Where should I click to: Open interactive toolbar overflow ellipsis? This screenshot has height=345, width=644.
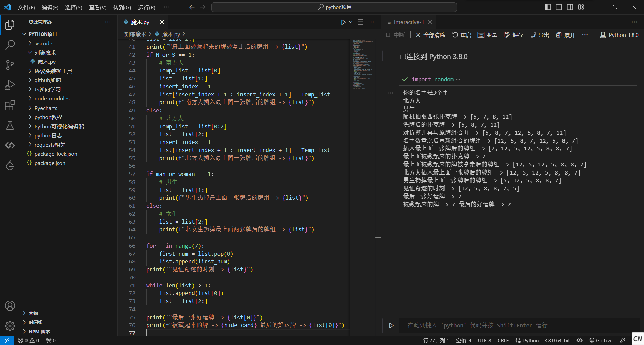[585, 35]
